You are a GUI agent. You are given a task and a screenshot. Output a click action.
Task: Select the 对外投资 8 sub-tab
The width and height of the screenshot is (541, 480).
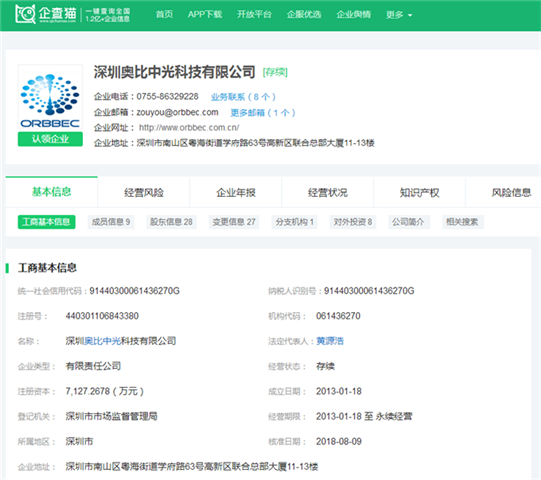[x=353, y=222]
